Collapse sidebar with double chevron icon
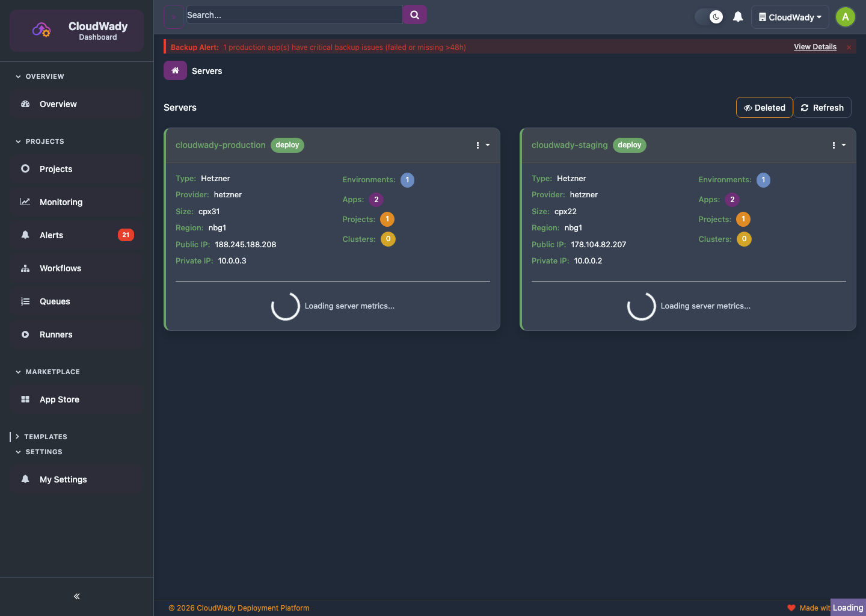This screenshot has height=616, width=866. (x=76, y=596)
